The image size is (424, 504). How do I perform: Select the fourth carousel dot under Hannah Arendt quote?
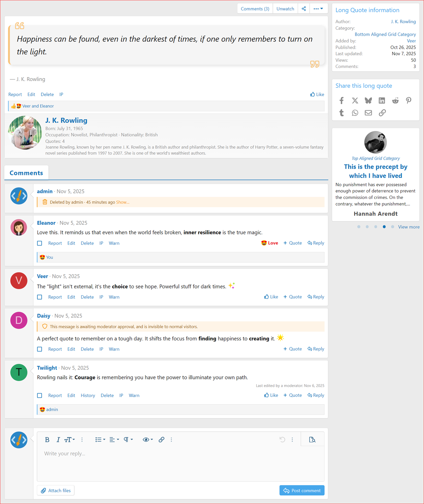(x=384, y=227)
